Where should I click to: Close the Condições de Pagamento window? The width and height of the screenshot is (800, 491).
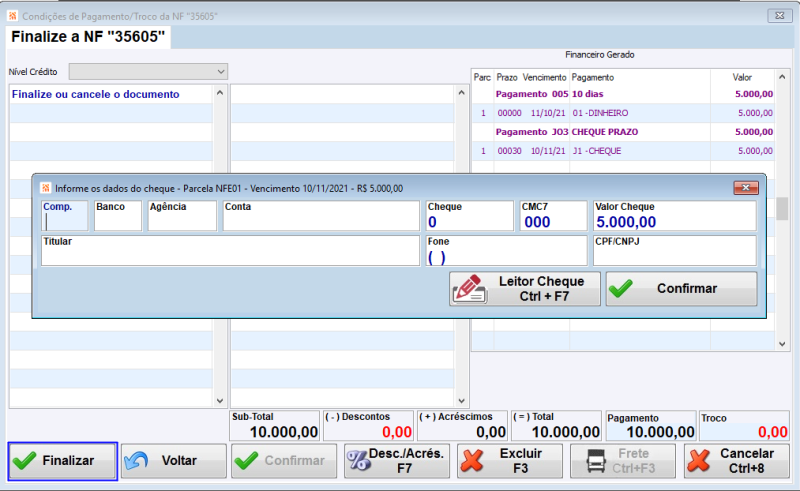click(780, 16)
